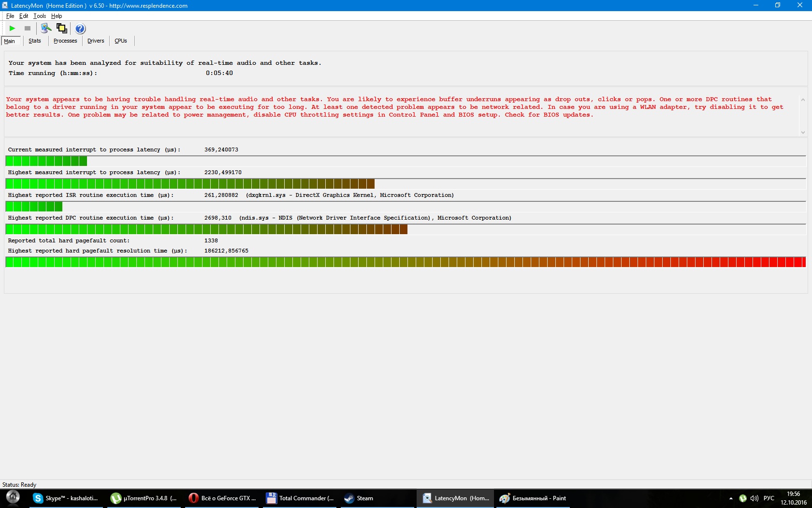Click 'Your system has been analyzed' summary line
The image size is (812, 508).
(x=165, y=63)
